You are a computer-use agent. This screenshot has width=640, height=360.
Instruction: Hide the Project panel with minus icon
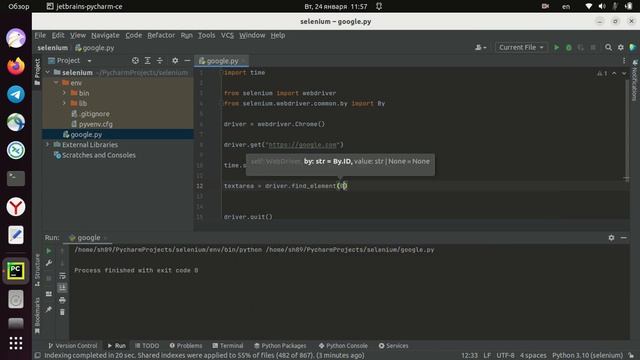(x=187, y=60)
